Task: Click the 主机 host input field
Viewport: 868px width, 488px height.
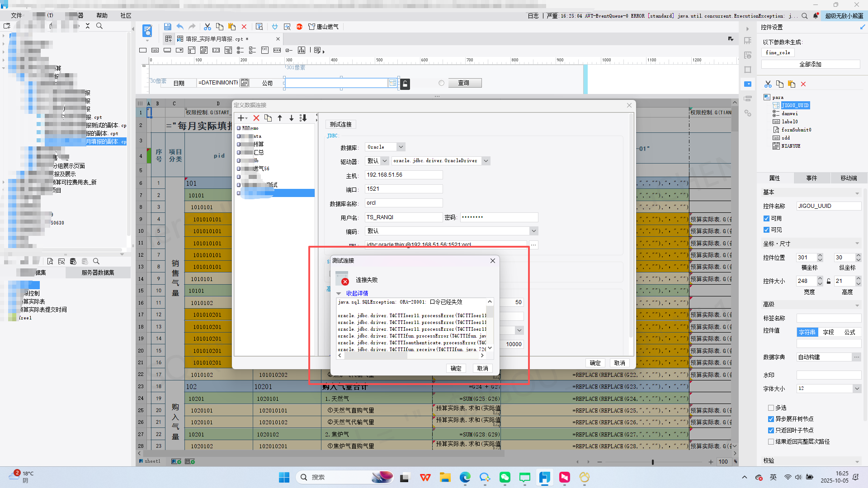Action: [403, 175]
